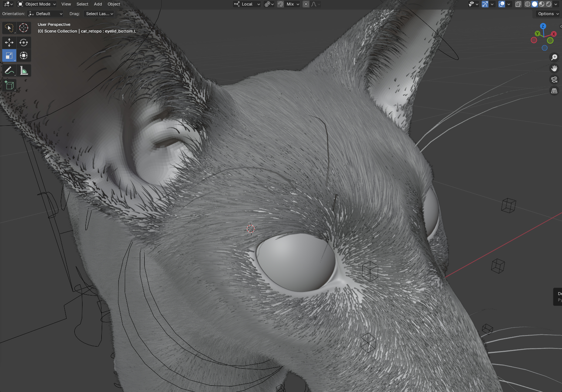Viewport: 562px width, 392px height.
Task: Open the Object Mode dropdown
Action: (37, 4)
